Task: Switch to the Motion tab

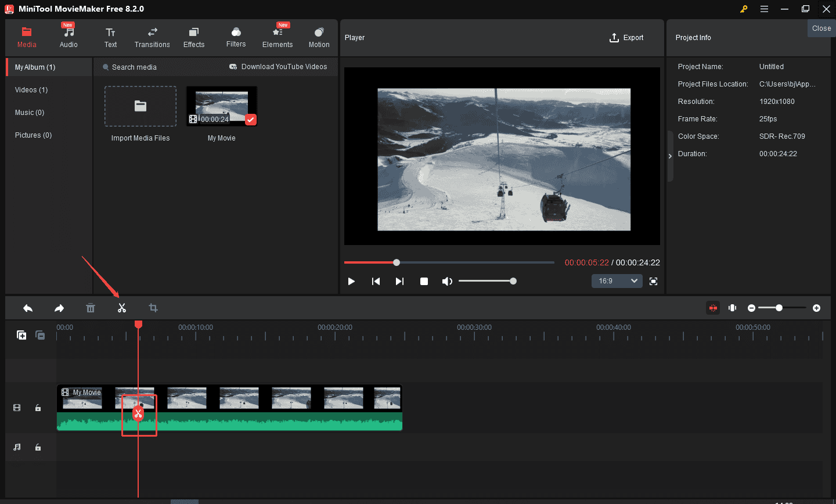Action: click(319, 38)
